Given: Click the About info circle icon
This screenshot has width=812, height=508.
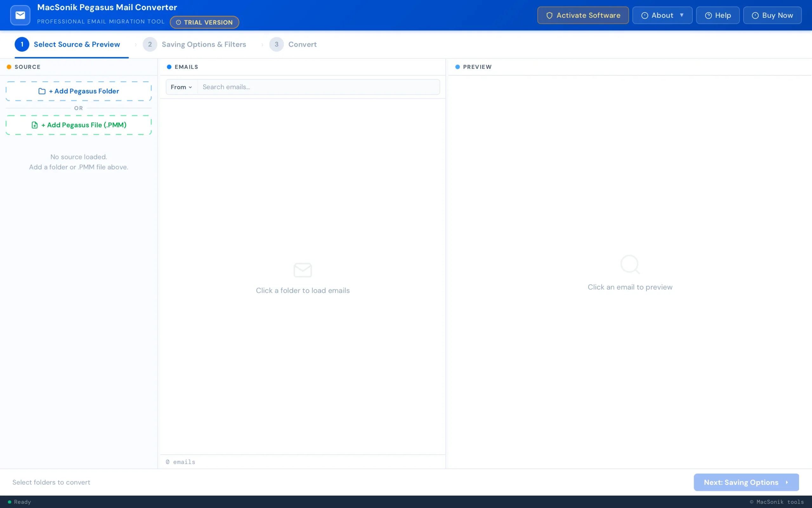Looking at the screenshot, I should 645,16.
